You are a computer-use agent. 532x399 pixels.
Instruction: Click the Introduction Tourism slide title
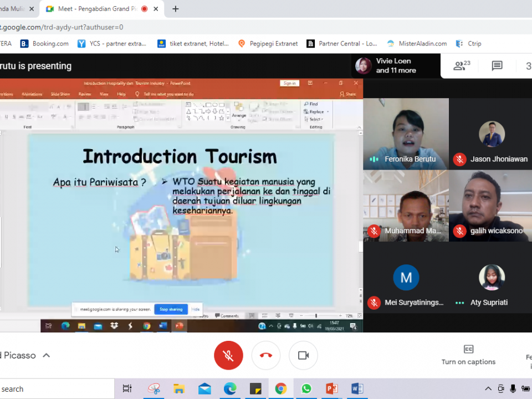(180, 157)
